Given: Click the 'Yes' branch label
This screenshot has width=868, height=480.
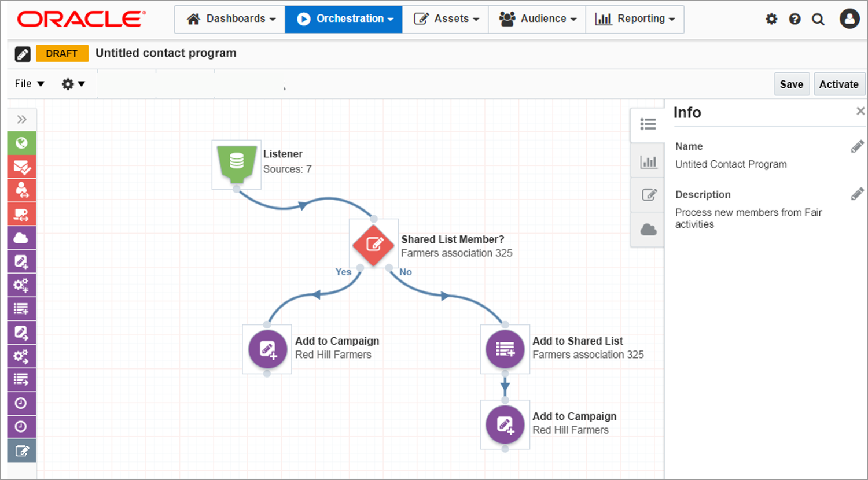Looking at the screenshot, I should tap(343, 272).
